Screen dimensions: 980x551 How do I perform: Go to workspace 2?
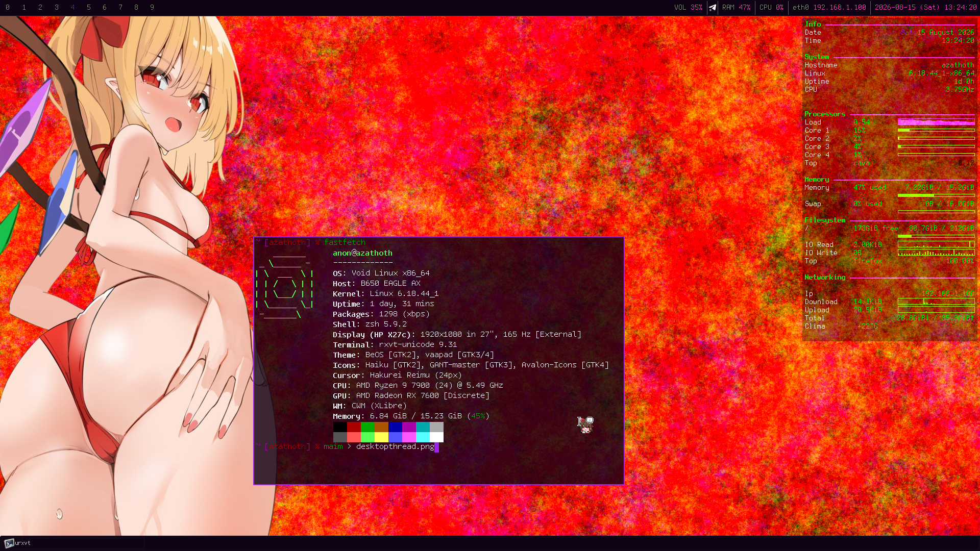click(40, 8)
